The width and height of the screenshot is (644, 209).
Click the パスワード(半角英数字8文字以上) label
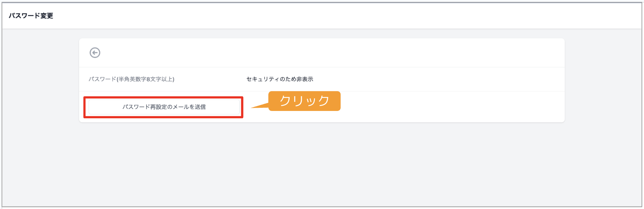[131, 79]
